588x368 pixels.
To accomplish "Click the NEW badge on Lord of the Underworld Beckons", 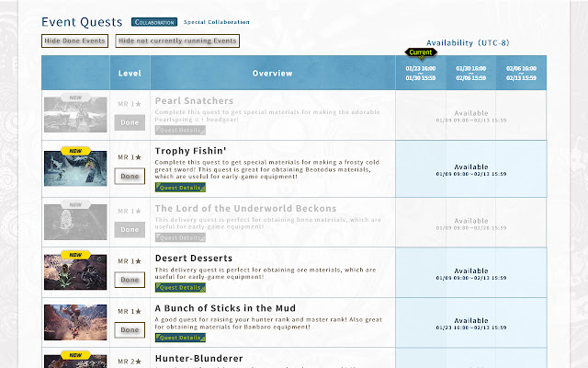I will coord(75,204).
